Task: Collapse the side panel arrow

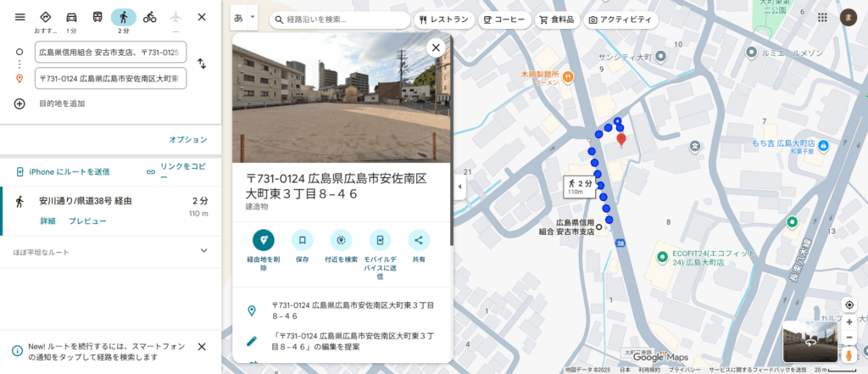Action: (459, 187)
